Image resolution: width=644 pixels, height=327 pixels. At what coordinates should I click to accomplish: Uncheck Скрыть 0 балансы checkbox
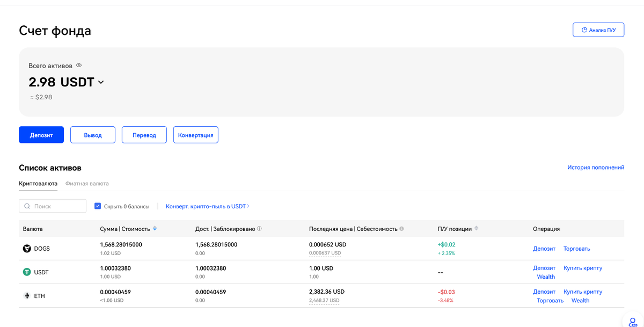(x=98, y=206)
